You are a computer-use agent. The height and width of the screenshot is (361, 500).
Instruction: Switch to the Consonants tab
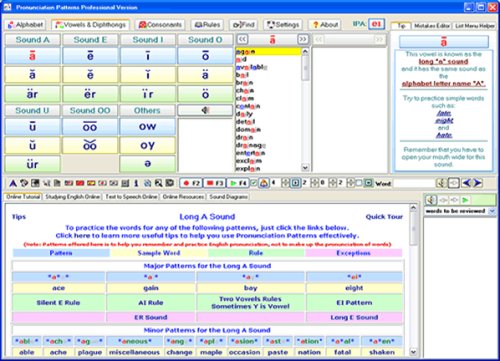(x=160, y=25)
